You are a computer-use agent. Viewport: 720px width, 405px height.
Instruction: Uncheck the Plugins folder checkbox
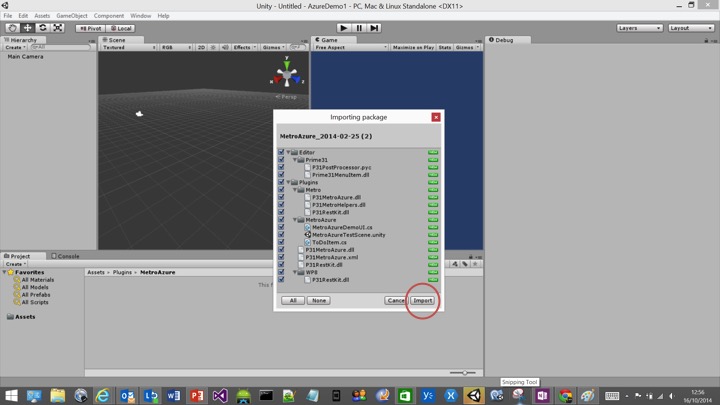(x=281, y=182)
